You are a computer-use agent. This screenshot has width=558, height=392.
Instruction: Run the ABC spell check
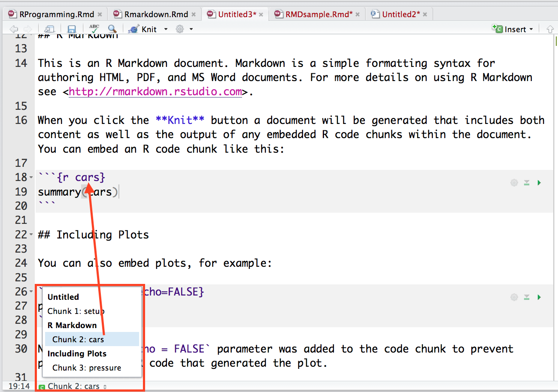click(94, 29)
